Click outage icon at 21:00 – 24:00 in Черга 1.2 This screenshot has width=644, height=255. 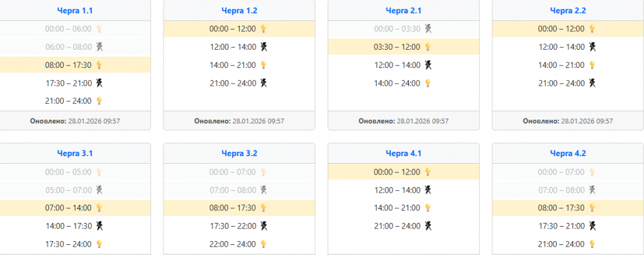click(x=264, y=82)
